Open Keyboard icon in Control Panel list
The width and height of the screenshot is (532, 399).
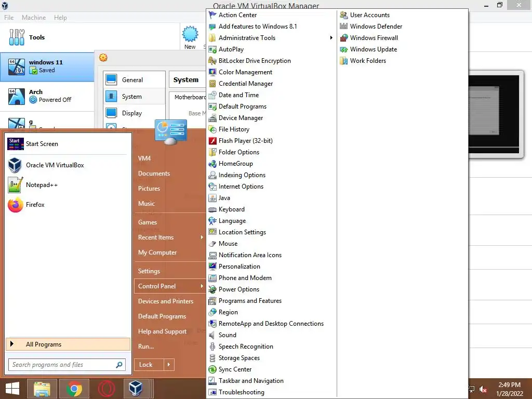pyautogui.click(x=212, y=209)
